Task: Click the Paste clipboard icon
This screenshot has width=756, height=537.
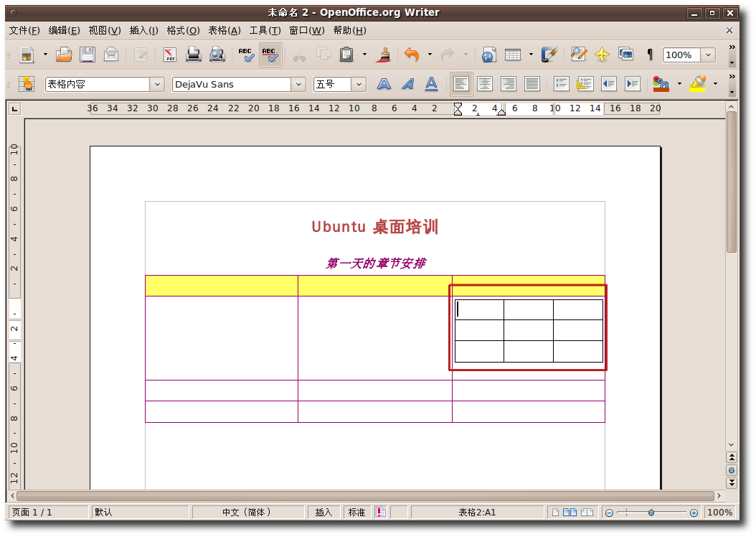Action: point(346,55)
